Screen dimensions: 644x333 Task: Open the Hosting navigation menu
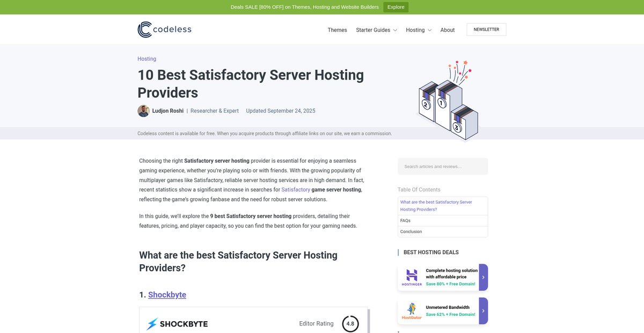click(415, 30)
